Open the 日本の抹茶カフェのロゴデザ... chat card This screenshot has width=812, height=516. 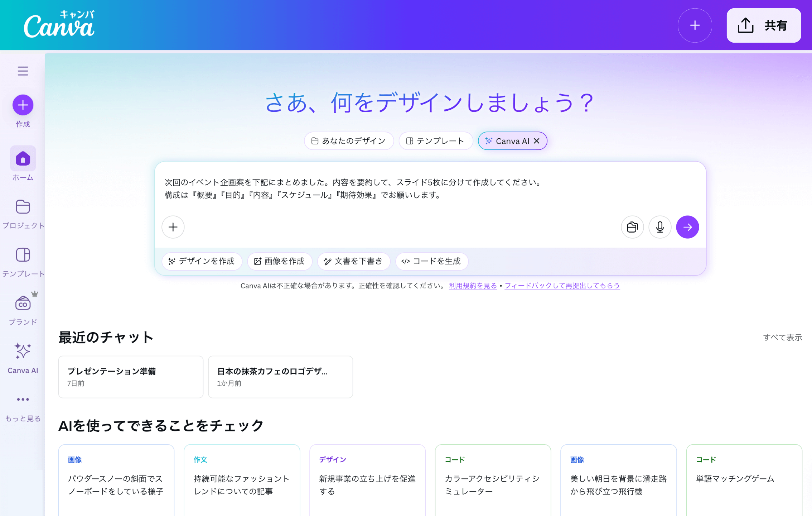(x=280, y=377)
